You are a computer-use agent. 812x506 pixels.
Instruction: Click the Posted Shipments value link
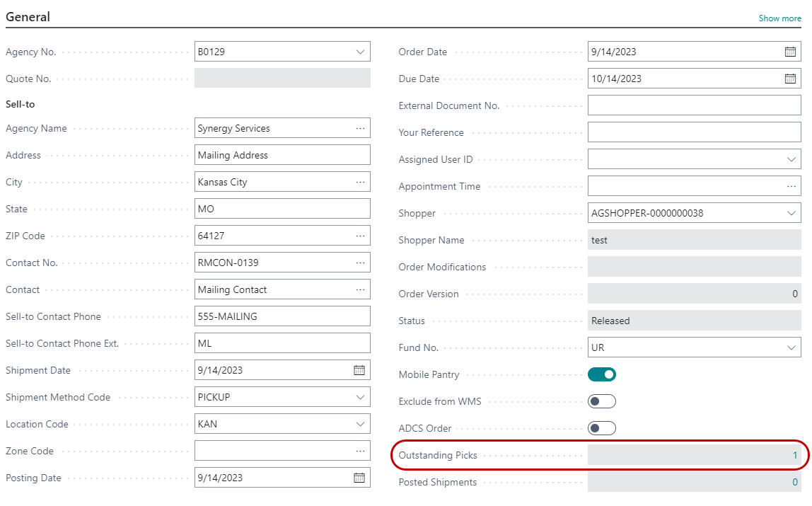[794, 482]
